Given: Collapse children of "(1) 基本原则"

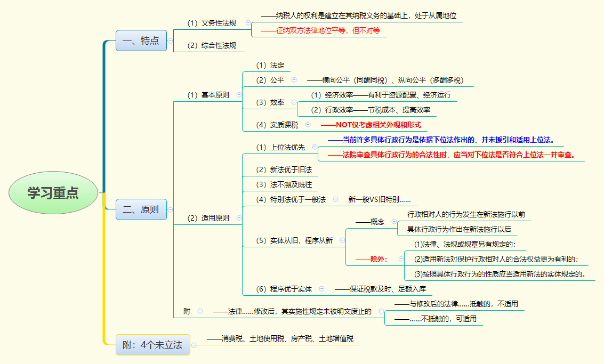Looking at the screenshot, I should tap(239, 94).
